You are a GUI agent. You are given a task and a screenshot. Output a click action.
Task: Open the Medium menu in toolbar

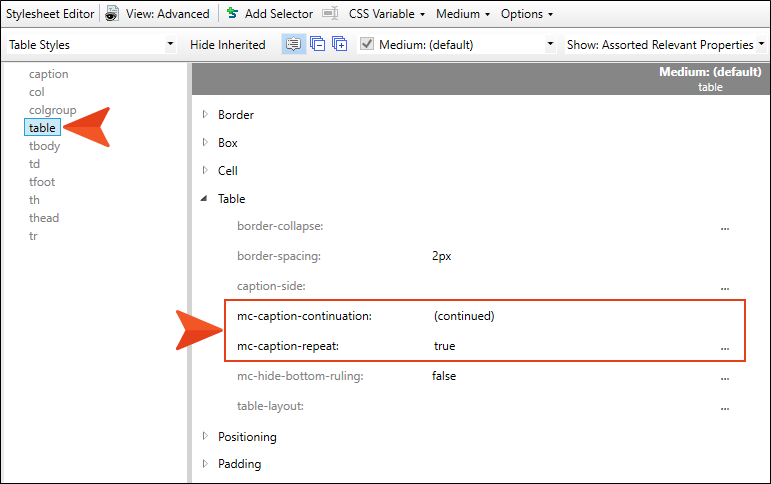click(x=463, y=14)
